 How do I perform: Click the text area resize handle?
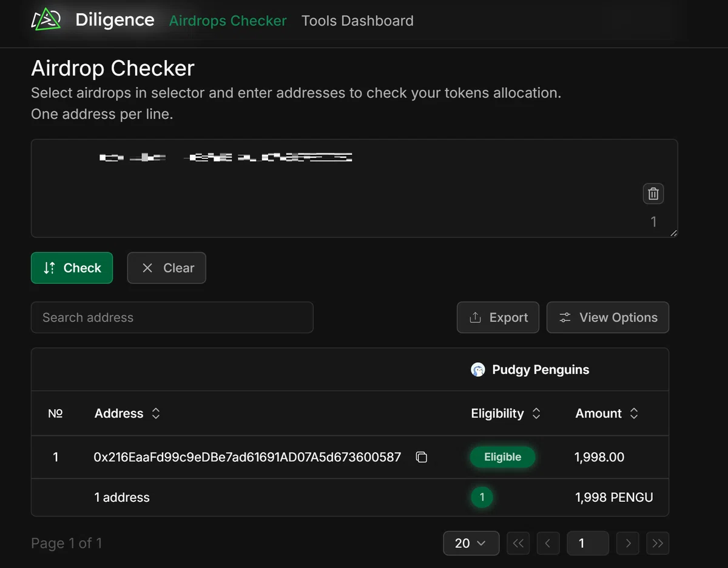[673, 232]
